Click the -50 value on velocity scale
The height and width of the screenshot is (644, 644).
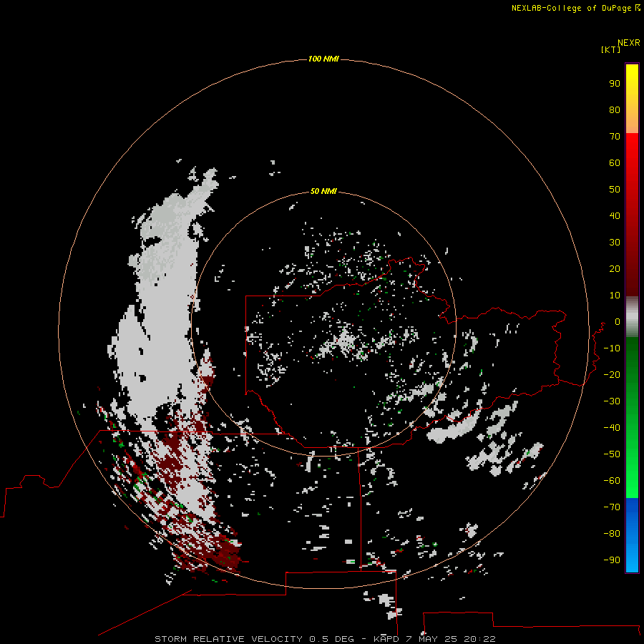[612, 454]
